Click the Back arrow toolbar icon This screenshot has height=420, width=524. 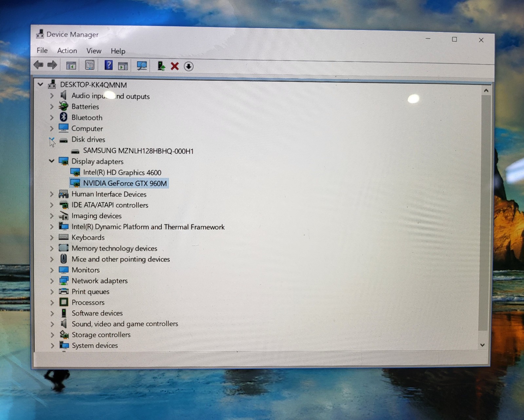click(x=38, y=65)
